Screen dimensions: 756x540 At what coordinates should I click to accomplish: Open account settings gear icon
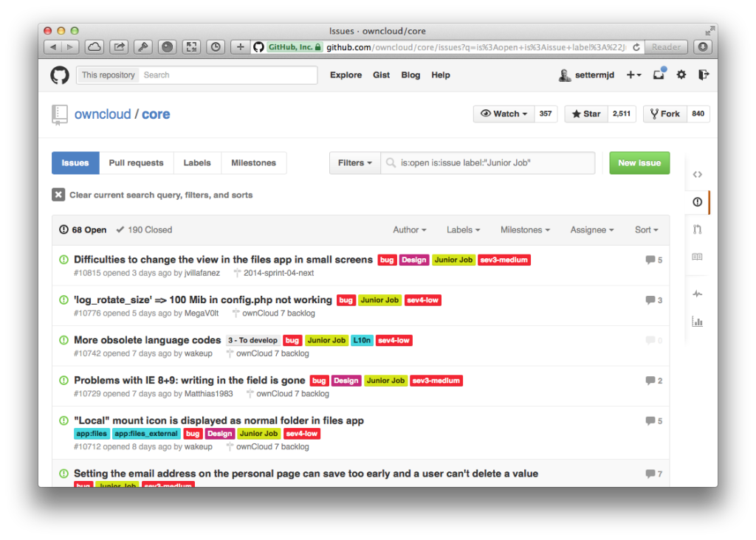[x=681, y=75]
